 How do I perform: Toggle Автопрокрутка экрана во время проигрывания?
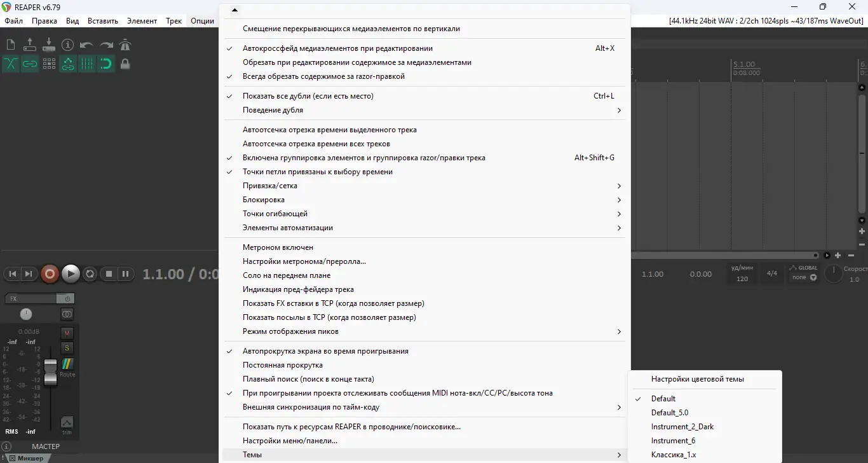click(424, 351)
